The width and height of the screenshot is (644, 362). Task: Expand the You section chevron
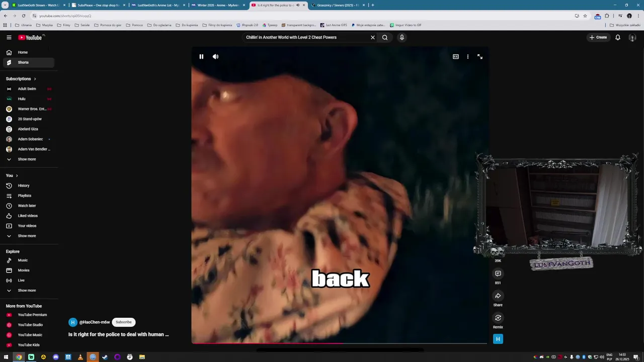[17, 175]
